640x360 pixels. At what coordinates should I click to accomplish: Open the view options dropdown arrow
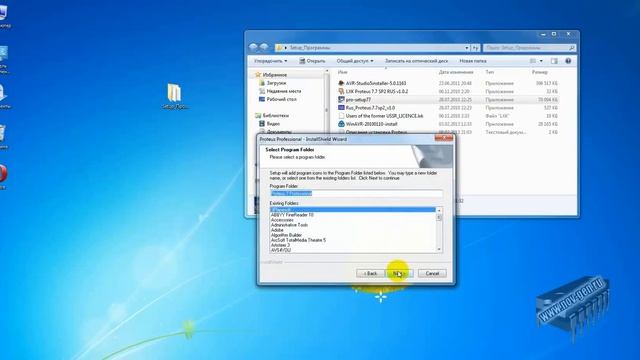point(541,61)
